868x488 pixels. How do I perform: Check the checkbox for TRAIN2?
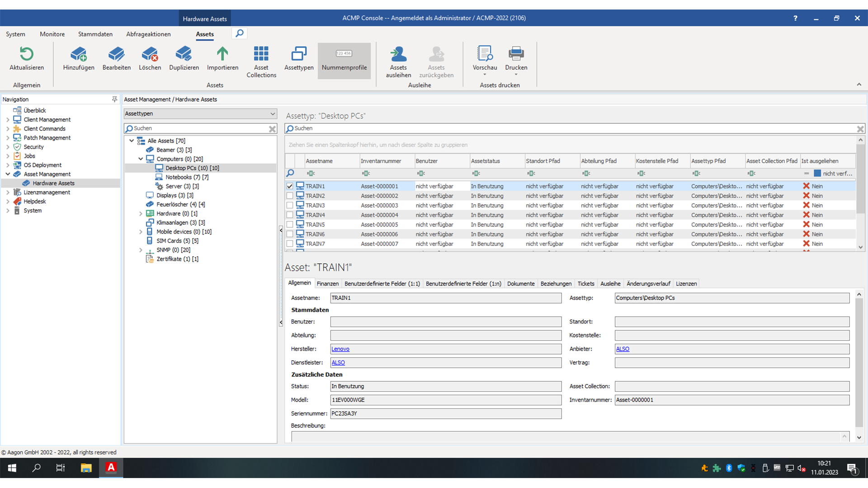point(290,196)
